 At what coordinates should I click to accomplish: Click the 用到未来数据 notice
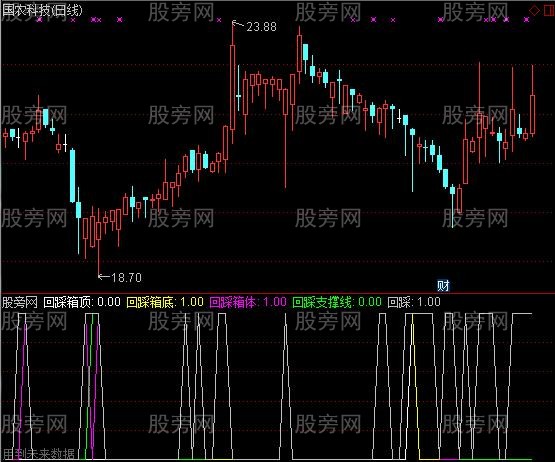(39, 454)
